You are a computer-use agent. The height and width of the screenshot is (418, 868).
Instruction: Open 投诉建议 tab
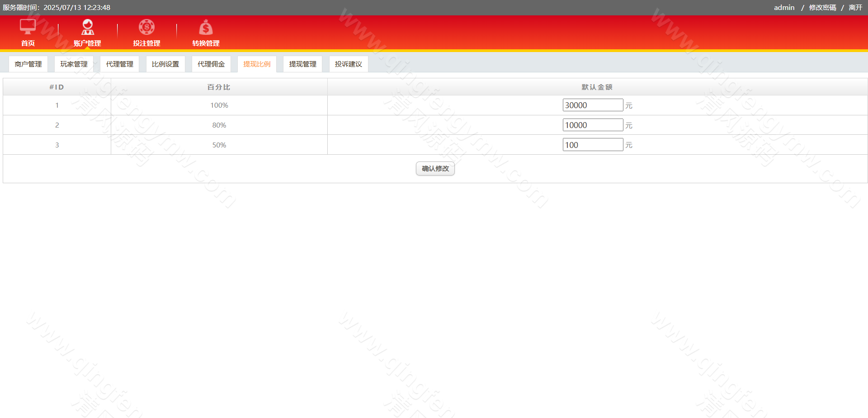coord(349,64)
